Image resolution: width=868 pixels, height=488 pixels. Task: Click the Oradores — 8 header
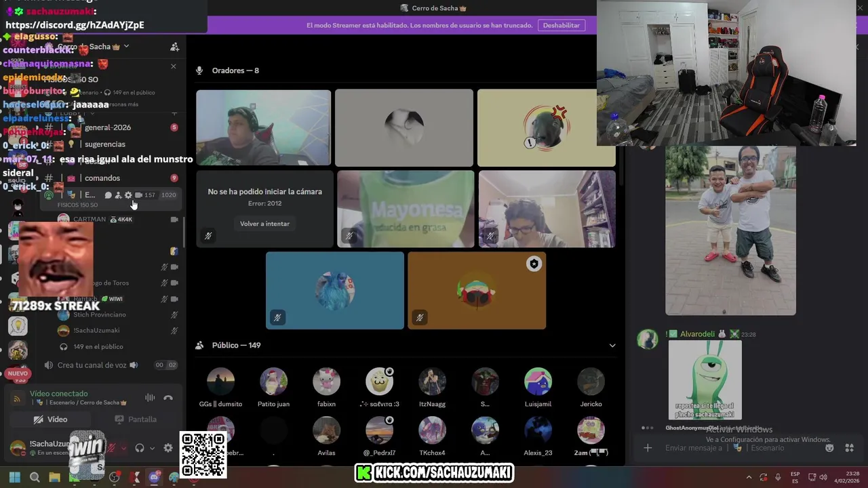(235, 70)
